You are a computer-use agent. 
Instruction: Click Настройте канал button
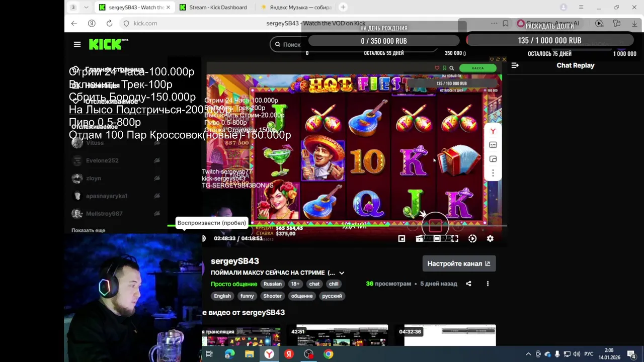(459, 263)
